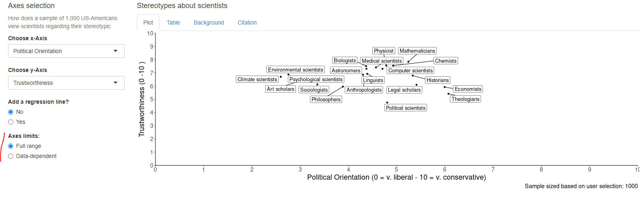
Task: Open the Background tab
Action: [x=209, y=23]
